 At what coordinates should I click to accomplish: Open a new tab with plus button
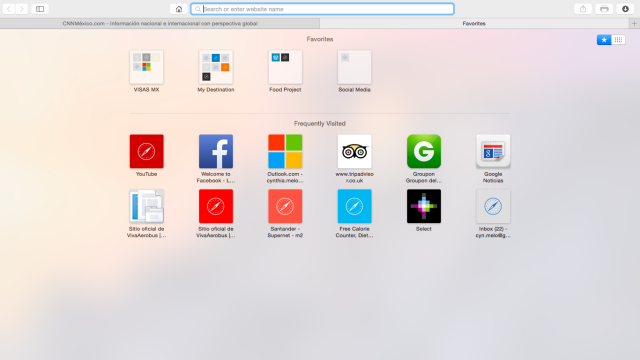click(x=634, y=24)
